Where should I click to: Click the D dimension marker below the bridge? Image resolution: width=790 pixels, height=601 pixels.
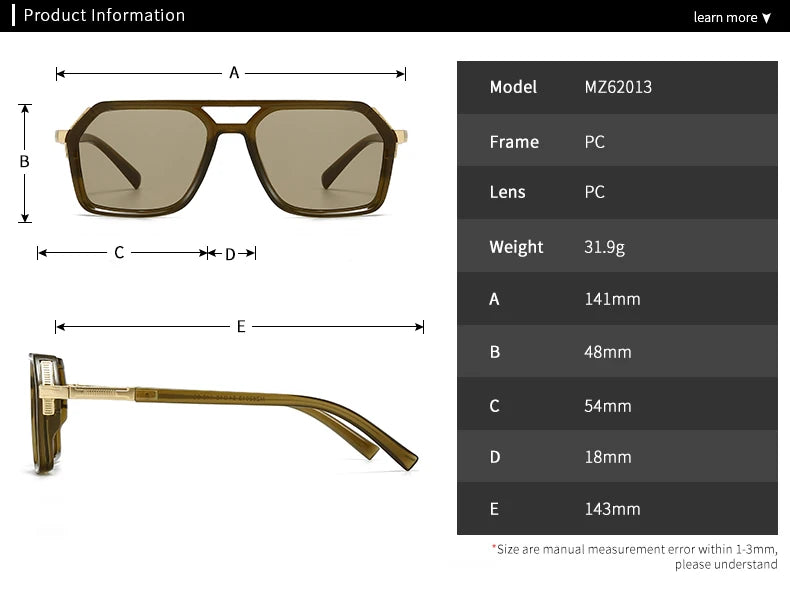[230, 254]
